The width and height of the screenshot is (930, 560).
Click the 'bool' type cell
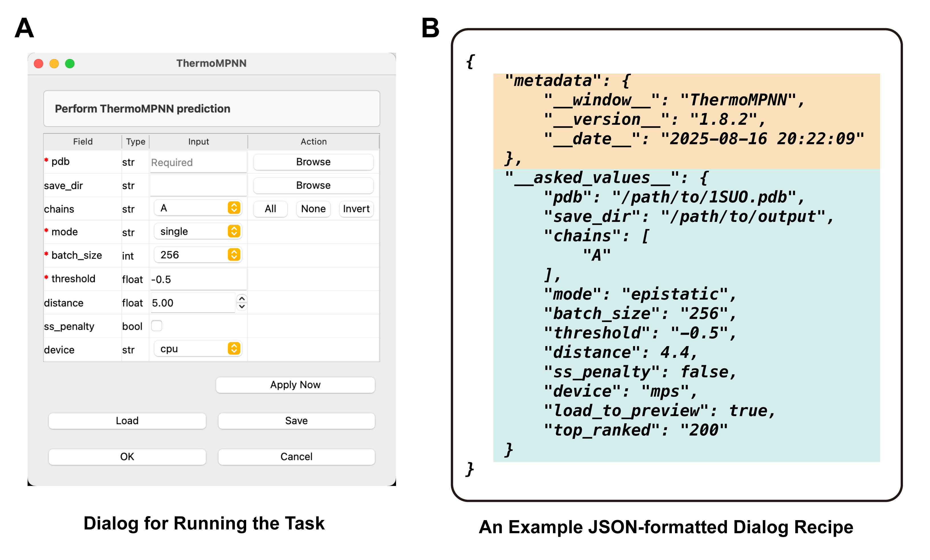[132, 326]
